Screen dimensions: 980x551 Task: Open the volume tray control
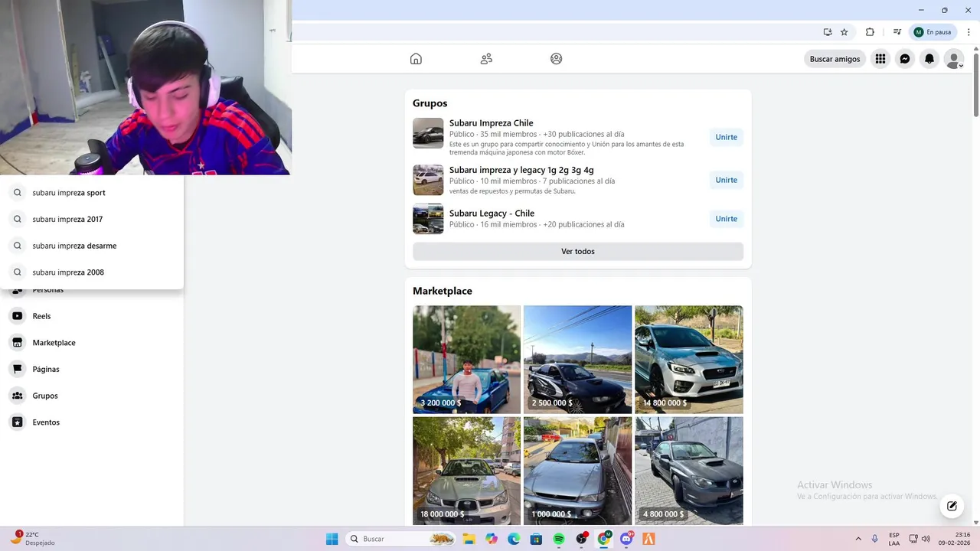coord(926,539)
